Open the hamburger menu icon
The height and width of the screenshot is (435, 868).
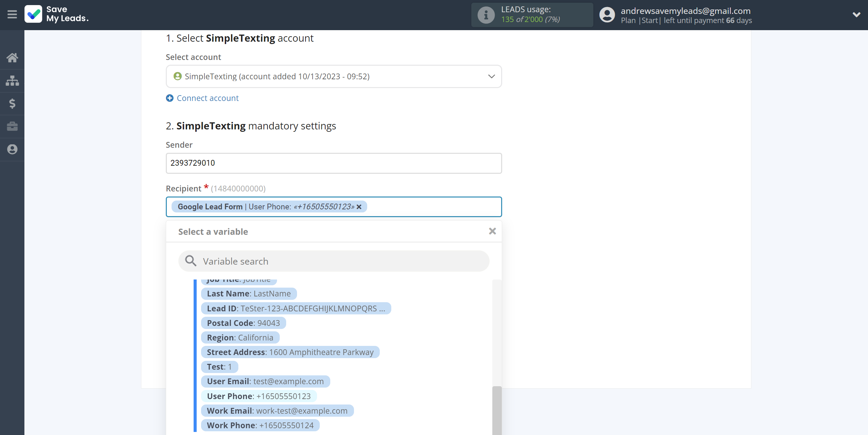(12, 15)
